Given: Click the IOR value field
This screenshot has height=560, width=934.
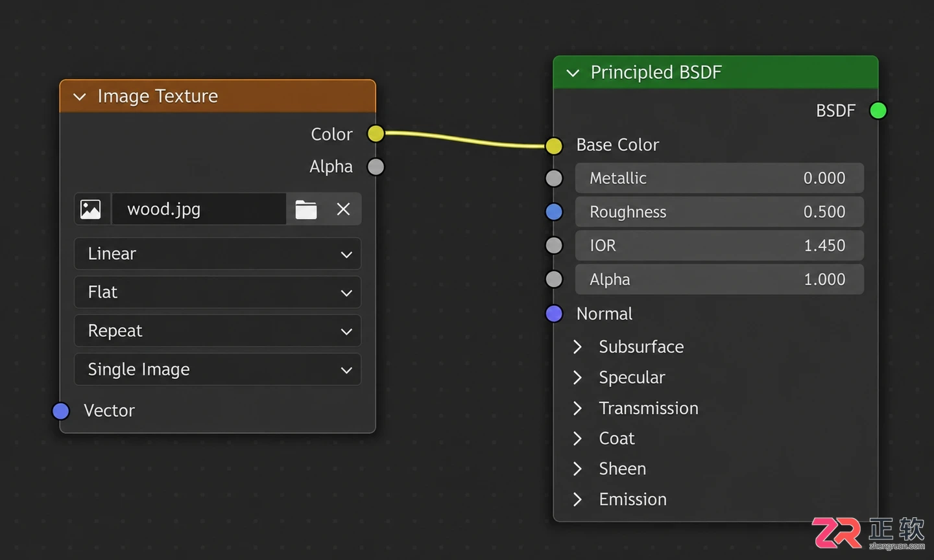Looking at the screenshot, I should click(719, 246).
